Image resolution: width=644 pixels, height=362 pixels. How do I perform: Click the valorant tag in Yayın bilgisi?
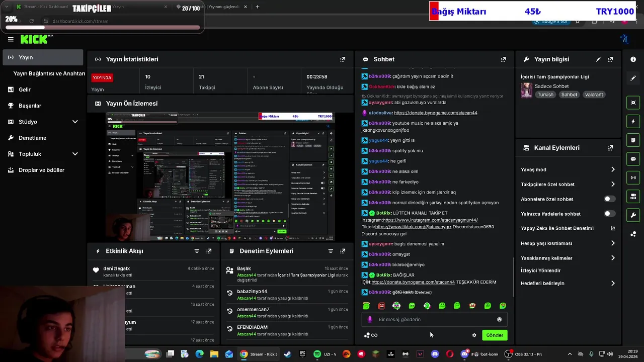[x=594, y=95]
